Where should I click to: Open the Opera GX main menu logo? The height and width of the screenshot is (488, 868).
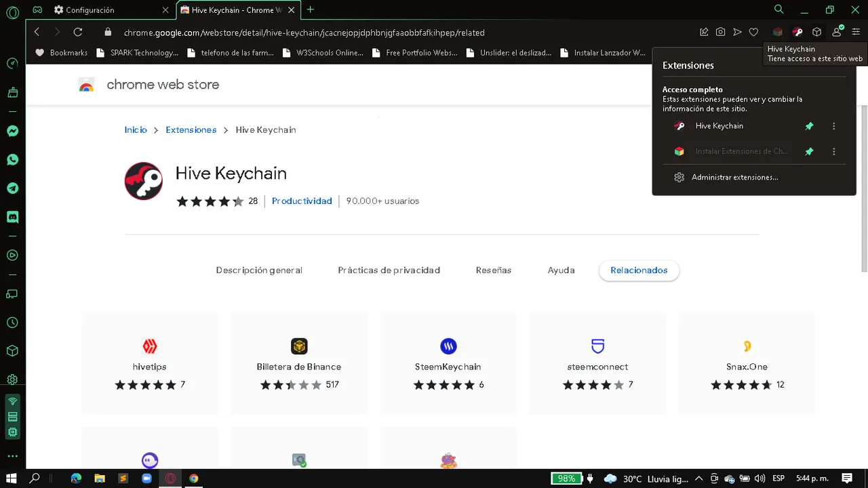pos(12,12)
